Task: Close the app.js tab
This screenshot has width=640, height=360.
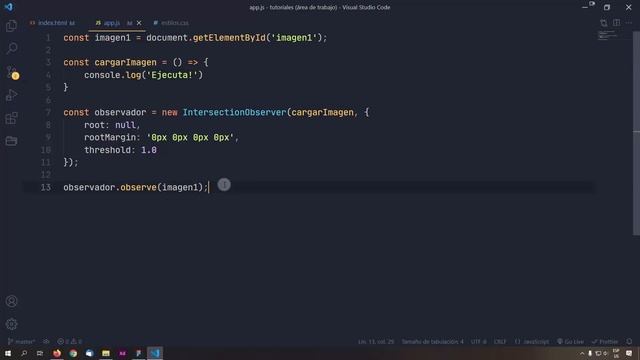Action: (139, 23)
